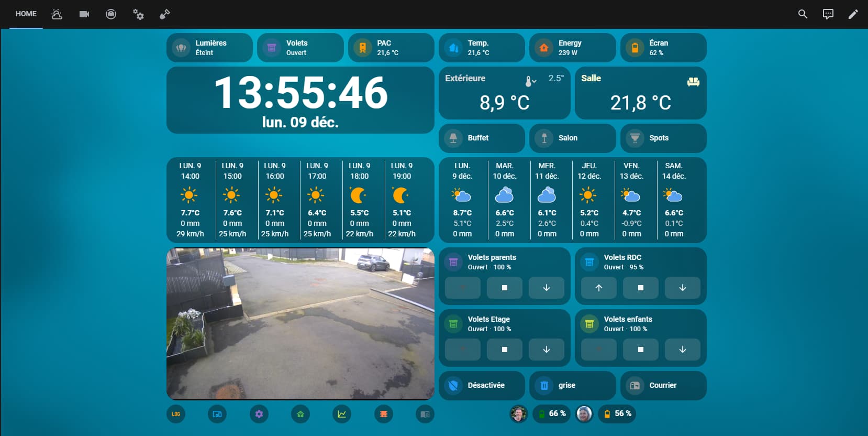
Task: Lower the Volets Etage shutter
Action: click(547, 350)
